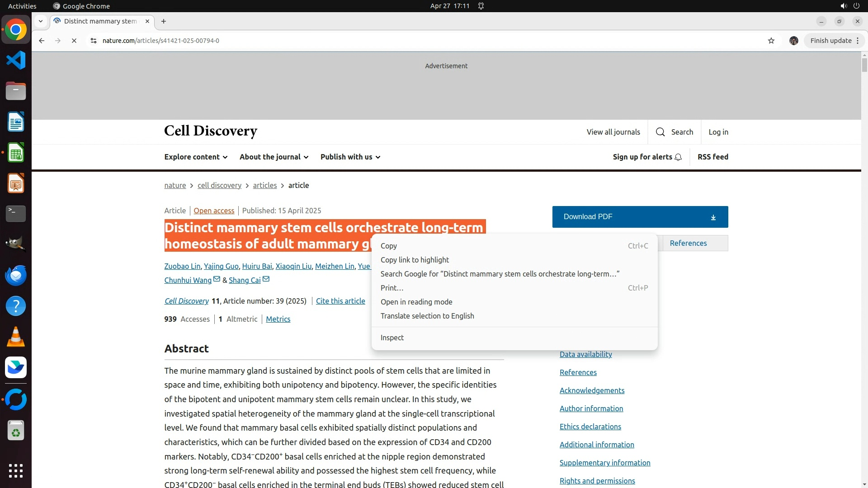Select Copy in the context menu
Viewport: 868px width, 488px height.
coord(389,246)
